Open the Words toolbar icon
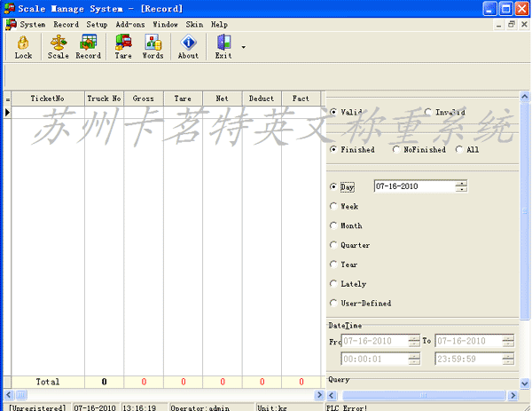This screenshot has width=532, height=411. 153,47
